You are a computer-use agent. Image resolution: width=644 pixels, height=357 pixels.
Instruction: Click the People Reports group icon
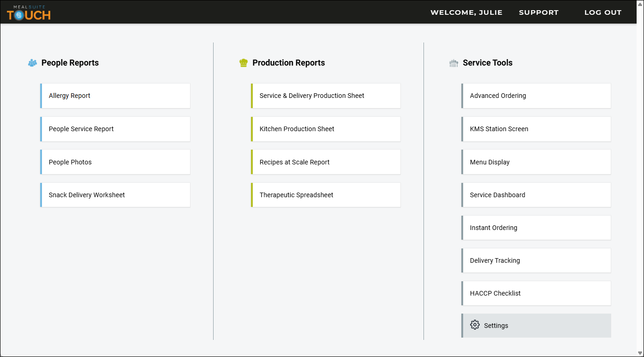[32, 63]
